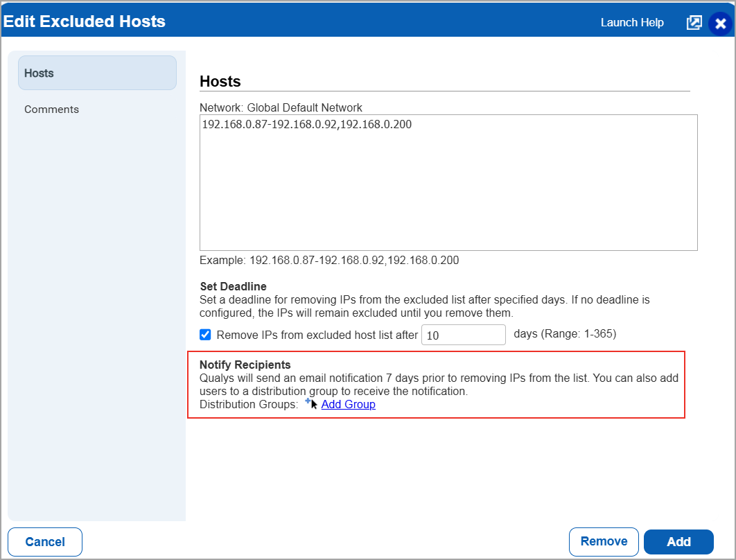
Task: Click the blue Add button
Action: pyautogui.click(x=678, y=542)
